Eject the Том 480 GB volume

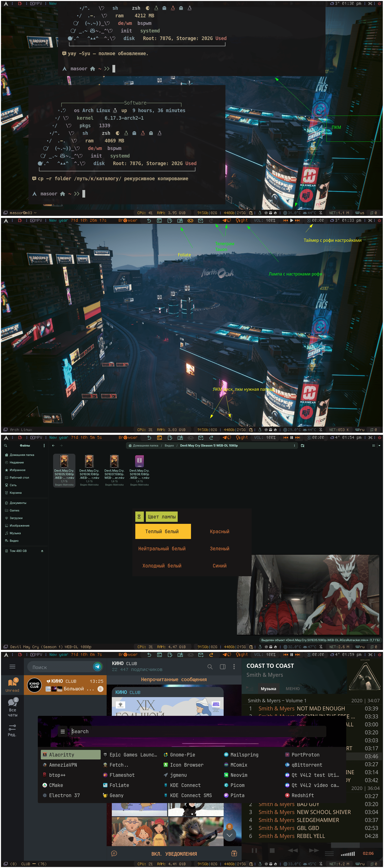(42, 551)
